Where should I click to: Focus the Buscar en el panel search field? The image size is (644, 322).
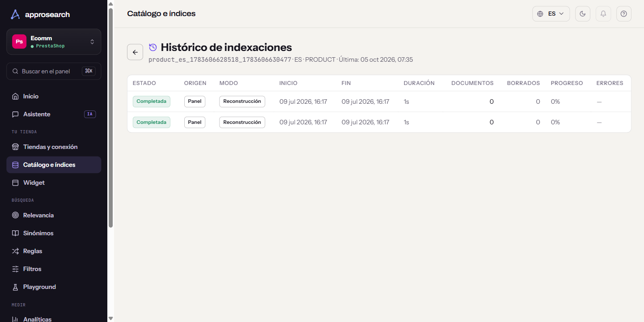click(54, 71)
